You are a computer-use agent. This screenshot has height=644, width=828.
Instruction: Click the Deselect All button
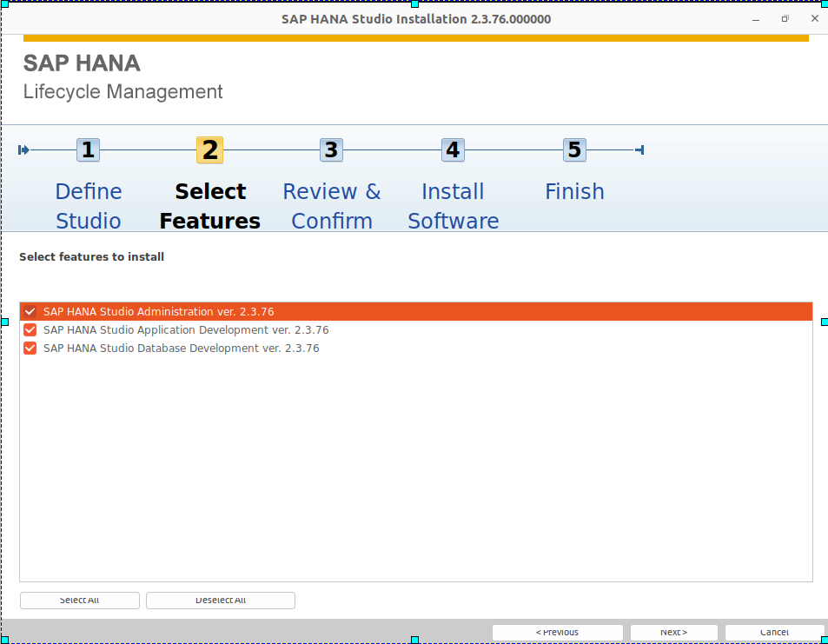(x=221, y=601)
